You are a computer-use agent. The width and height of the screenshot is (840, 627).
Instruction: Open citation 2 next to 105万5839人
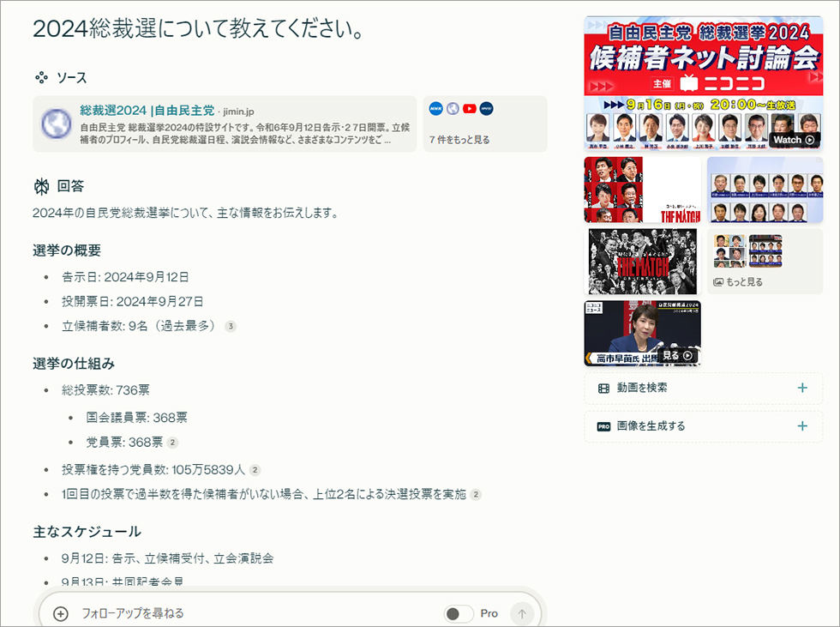point(255,470)
